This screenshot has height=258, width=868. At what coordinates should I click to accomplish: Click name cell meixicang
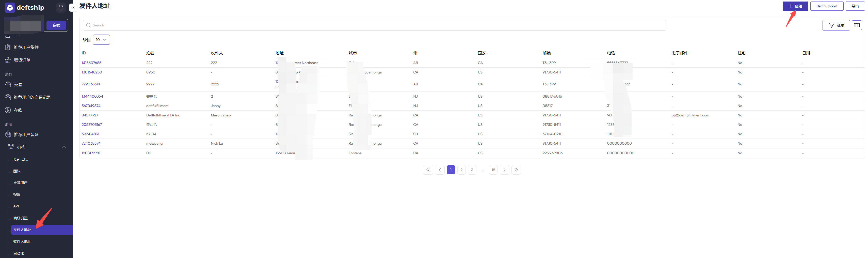tap(154, 144)
